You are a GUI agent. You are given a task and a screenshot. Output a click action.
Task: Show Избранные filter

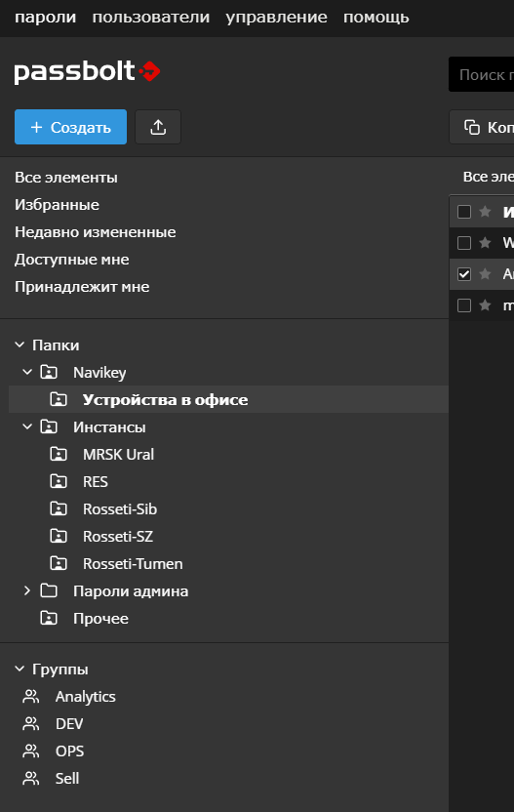pos(57,205)
